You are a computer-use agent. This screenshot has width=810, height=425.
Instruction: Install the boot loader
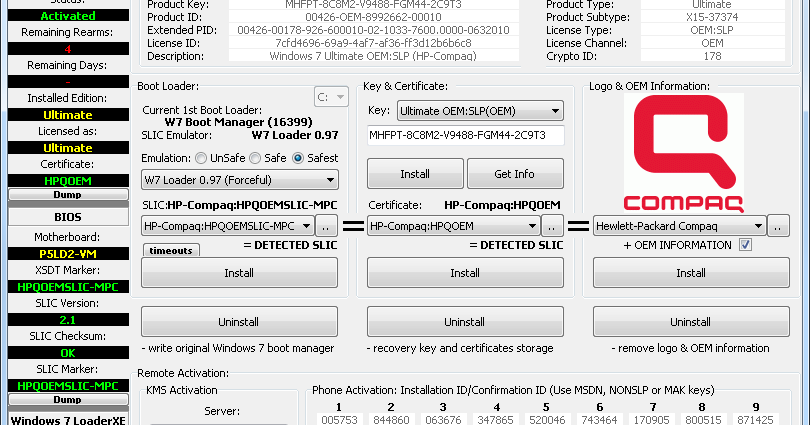click(x=239, y=273)
